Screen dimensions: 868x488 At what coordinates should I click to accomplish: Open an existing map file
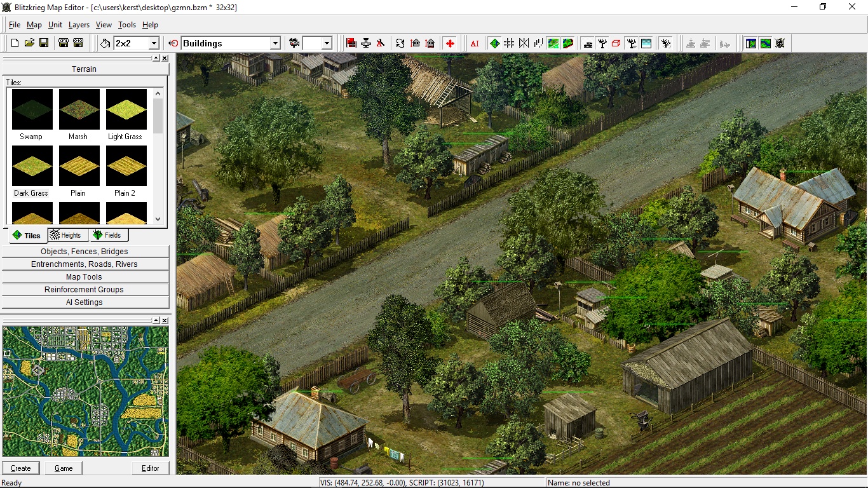point(29,43)
